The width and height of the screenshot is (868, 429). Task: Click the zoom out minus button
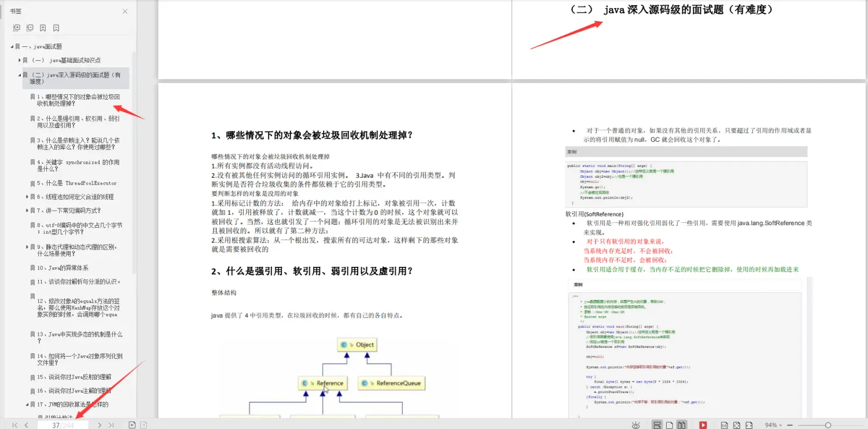[790, 425]
